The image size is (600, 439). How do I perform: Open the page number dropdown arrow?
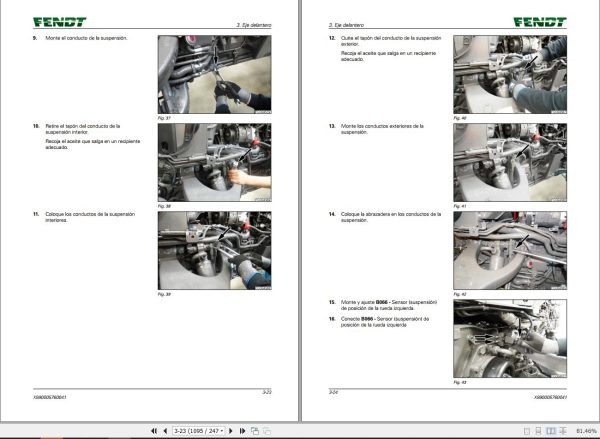[x=222, y=431]
